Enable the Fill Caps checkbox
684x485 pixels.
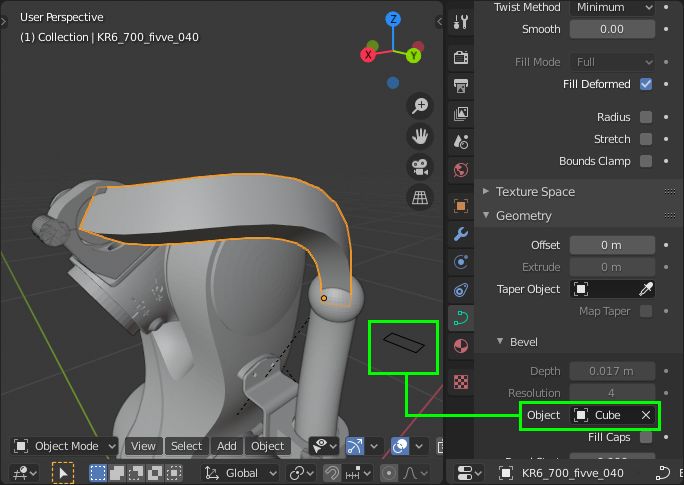(646, 437)
